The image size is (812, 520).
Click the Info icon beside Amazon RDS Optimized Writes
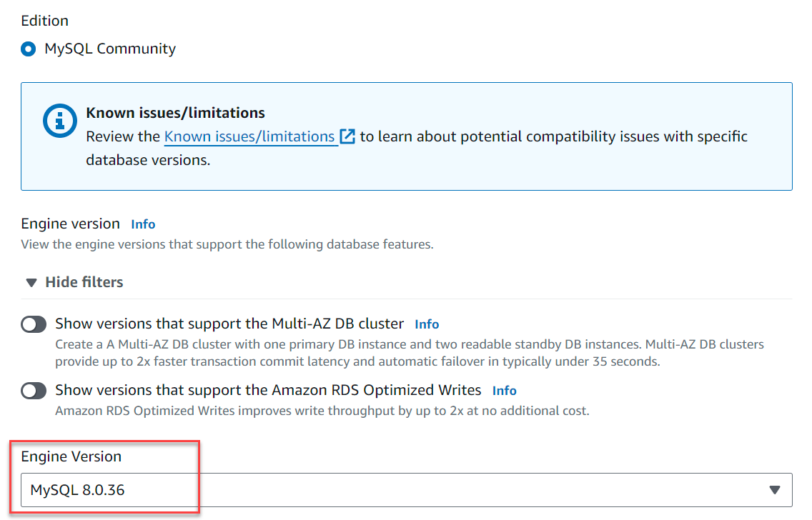click(504, 390)
